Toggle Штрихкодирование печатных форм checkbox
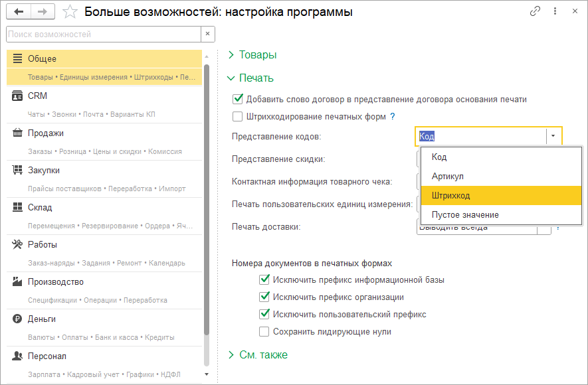This screenshot has height=385, width=588. [x=238, y=117]
